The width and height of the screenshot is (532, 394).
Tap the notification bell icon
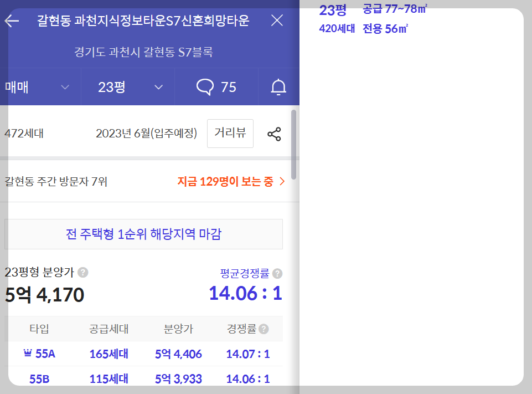point(278,87)
